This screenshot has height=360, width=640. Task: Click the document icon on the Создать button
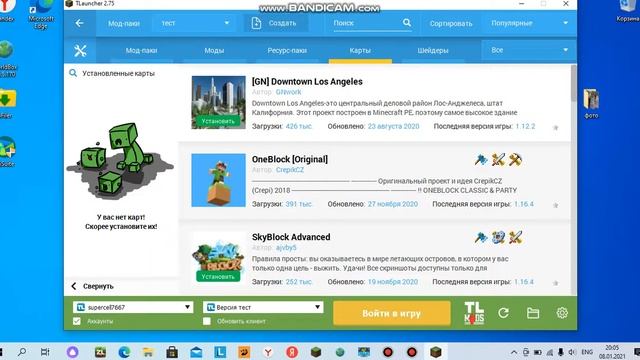256,23
